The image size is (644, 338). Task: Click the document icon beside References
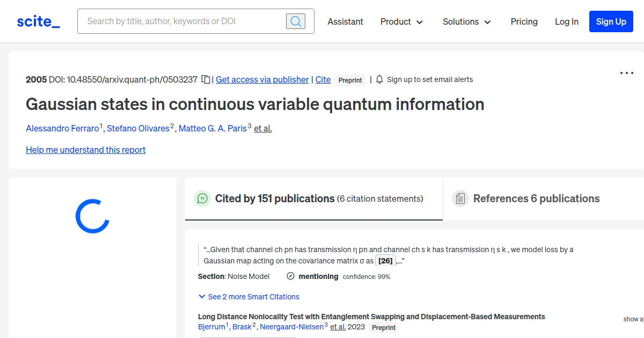point(460,198)
